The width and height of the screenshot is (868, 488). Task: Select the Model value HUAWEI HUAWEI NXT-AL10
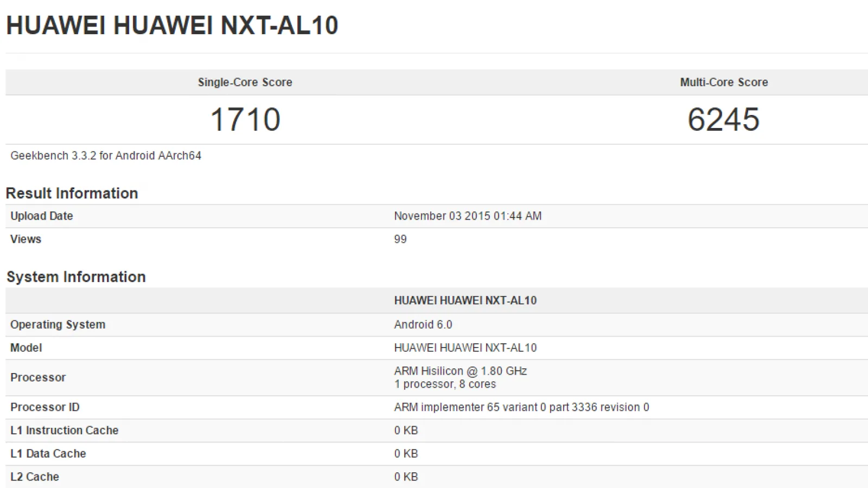pos(465,348)
